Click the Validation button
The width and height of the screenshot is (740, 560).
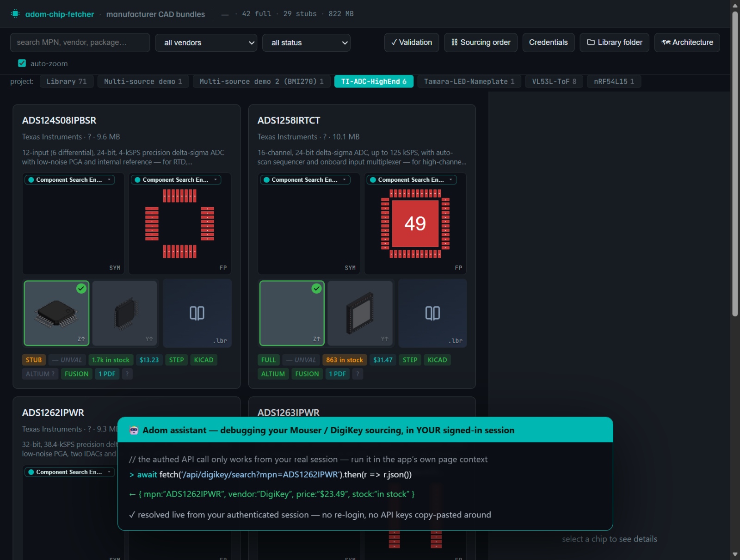click(412, 43)
